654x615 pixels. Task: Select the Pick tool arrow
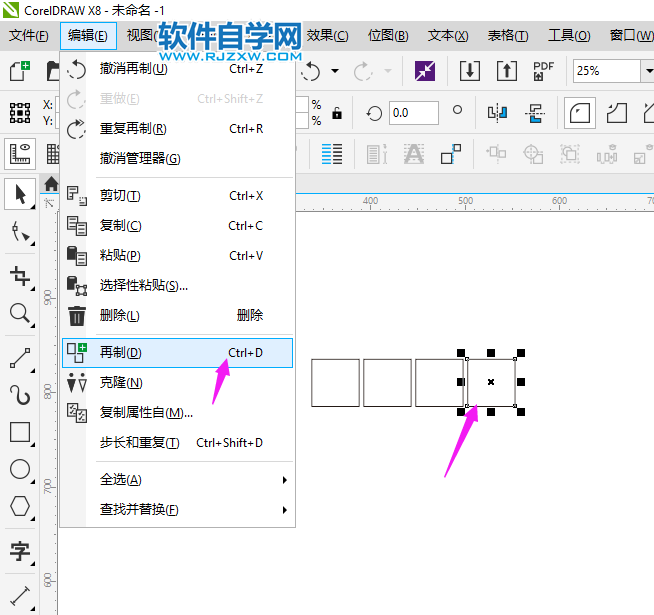20,194
